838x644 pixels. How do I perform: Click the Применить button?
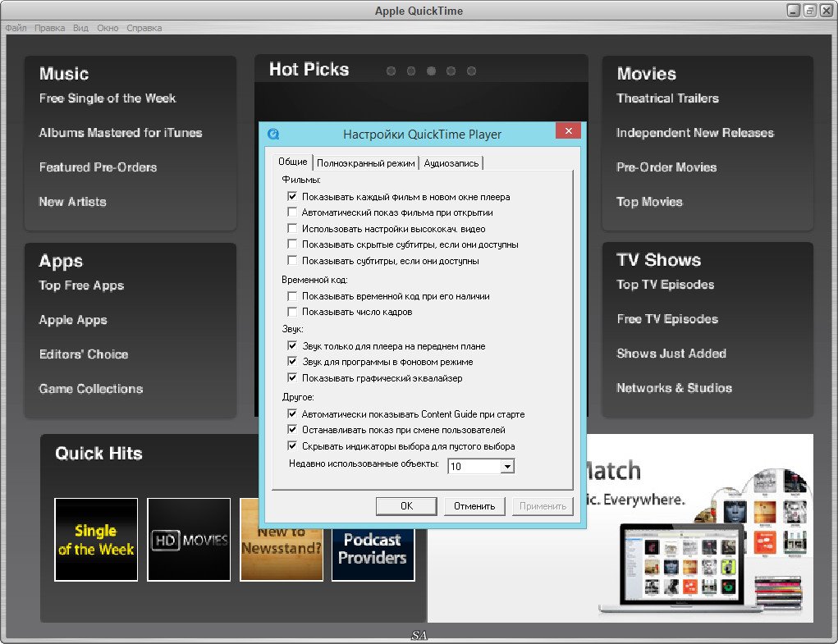pos(543,505)
